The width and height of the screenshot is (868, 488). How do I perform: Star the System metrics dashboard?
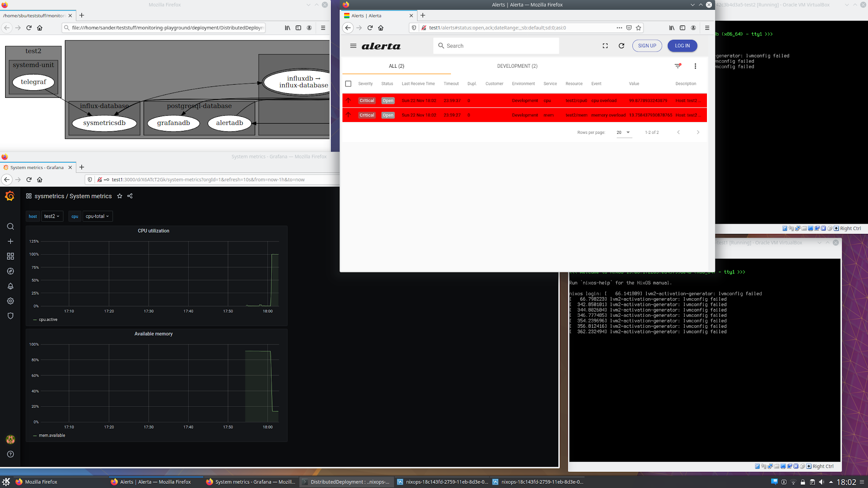click(x=120, y=196)
